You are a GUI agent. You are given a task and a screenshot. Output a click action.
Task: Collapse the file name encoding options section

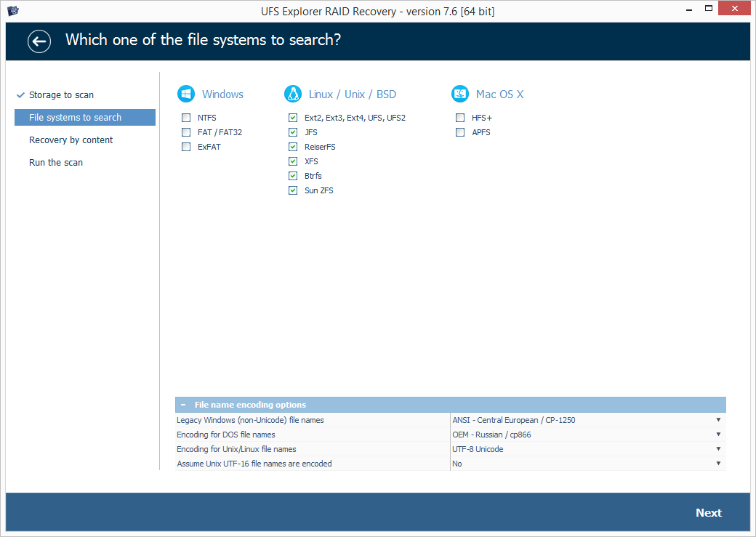183,405
